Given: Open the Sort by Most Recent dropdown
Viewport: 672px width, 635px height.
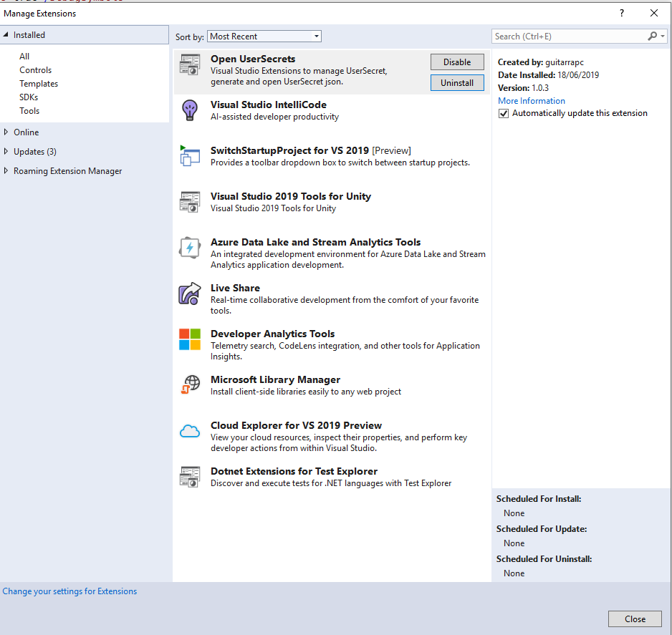Looking at the screenshot, I should 264,37.
